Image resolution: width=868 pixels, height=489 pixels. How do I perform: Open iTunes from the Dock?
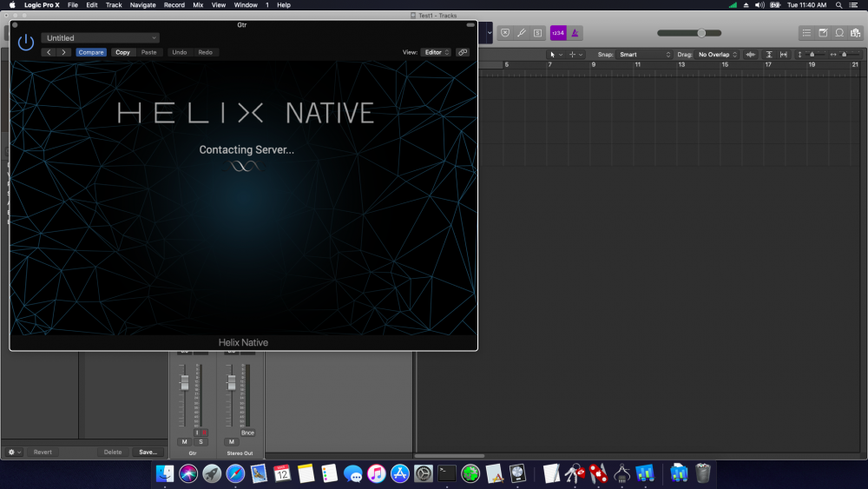[377, 473]
